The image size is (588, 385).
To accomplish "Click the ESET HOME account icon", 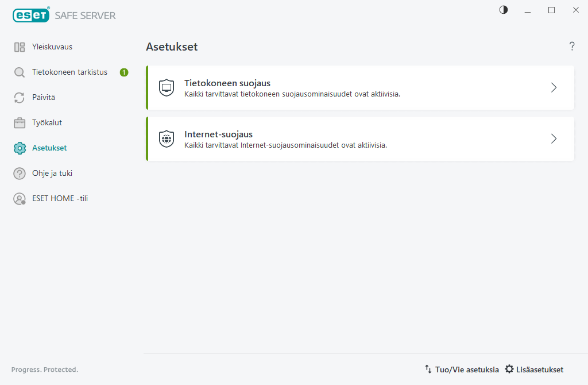I will pyautogui.click(x=20, y=199).
